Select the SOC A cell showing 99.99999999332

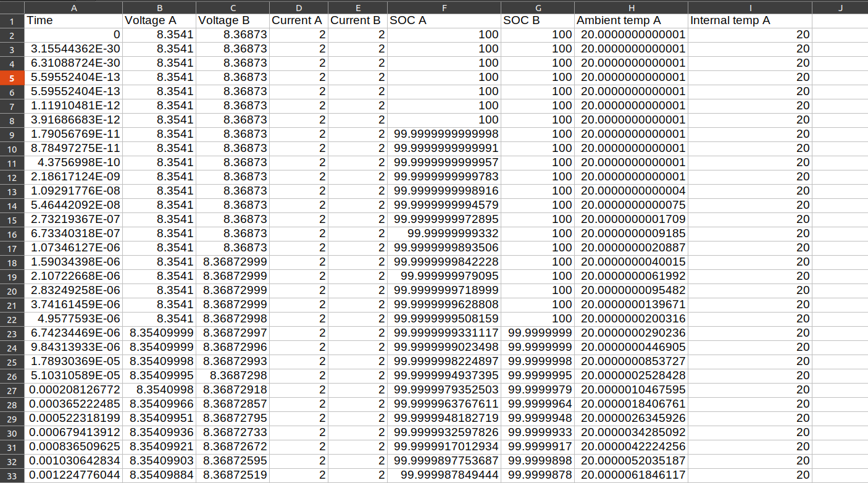(444, 233)
